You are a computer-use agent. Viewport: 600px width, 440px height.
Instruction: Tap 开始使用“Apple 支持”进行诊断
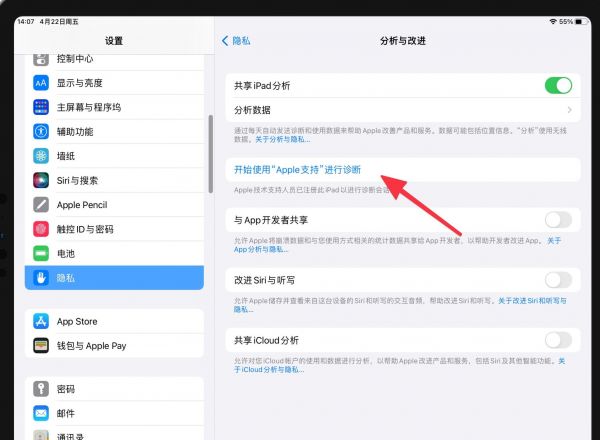297,169
